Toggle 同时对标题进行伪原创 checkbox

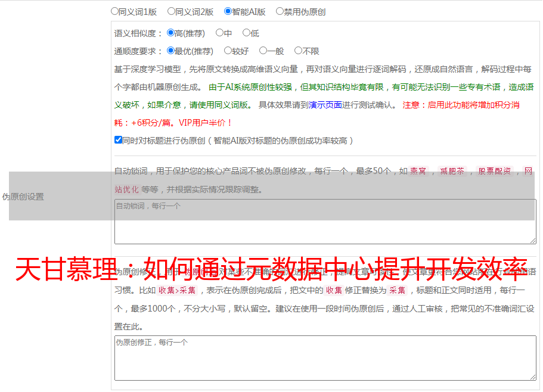click(118, 140)
